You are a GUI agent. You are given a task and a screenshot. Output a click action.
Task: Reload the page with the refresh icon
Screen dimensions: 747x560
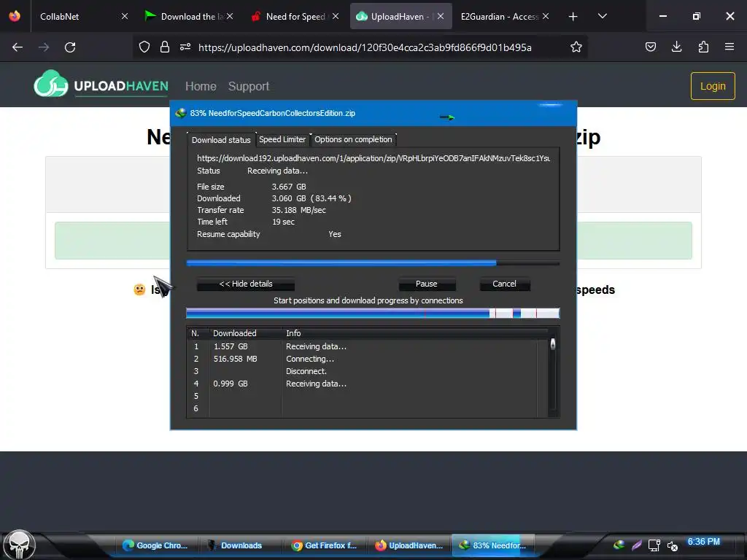click(x=70, y=47)
